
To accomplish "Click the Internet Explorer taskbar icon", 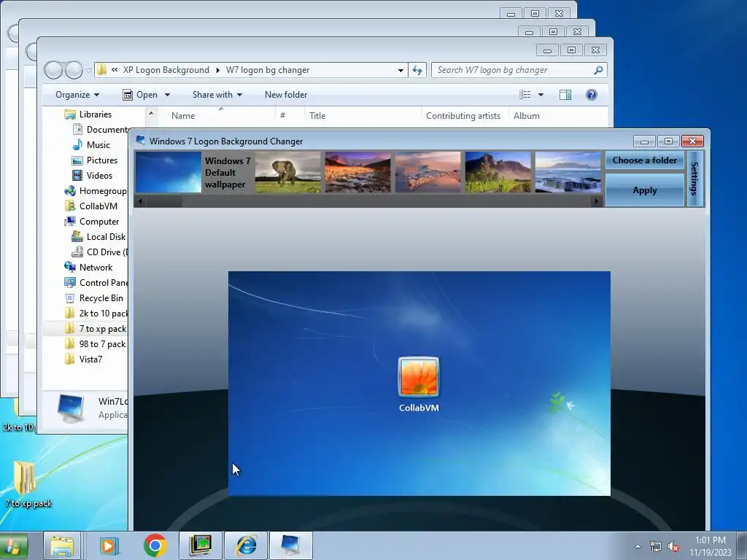I will [246, 545].
